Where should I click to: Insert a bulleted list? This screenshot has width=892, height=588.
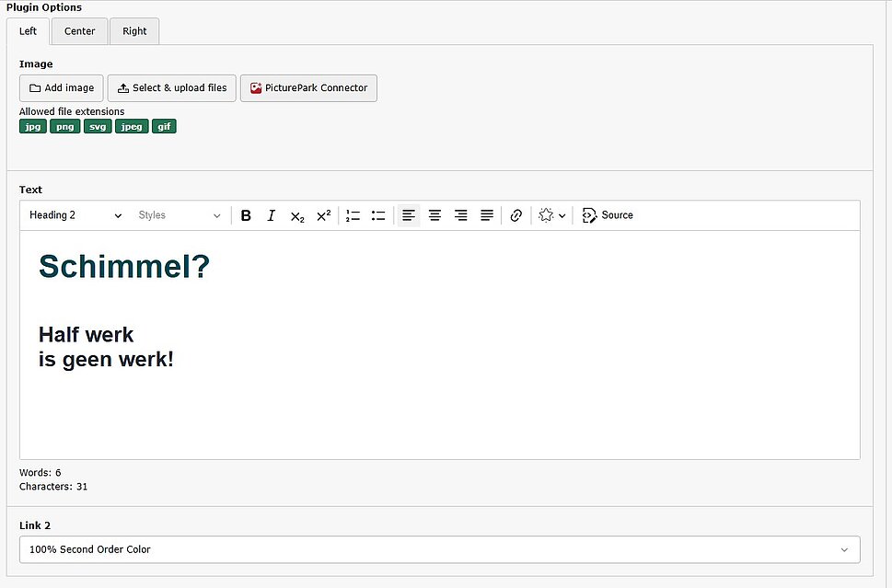click(378, 215)
